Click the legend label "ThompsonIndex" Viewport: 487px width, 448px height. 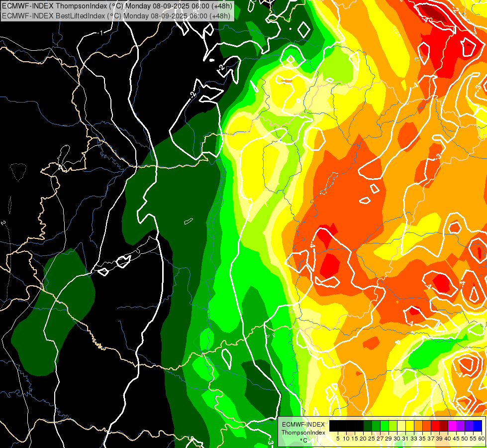(x=303, y=433)
